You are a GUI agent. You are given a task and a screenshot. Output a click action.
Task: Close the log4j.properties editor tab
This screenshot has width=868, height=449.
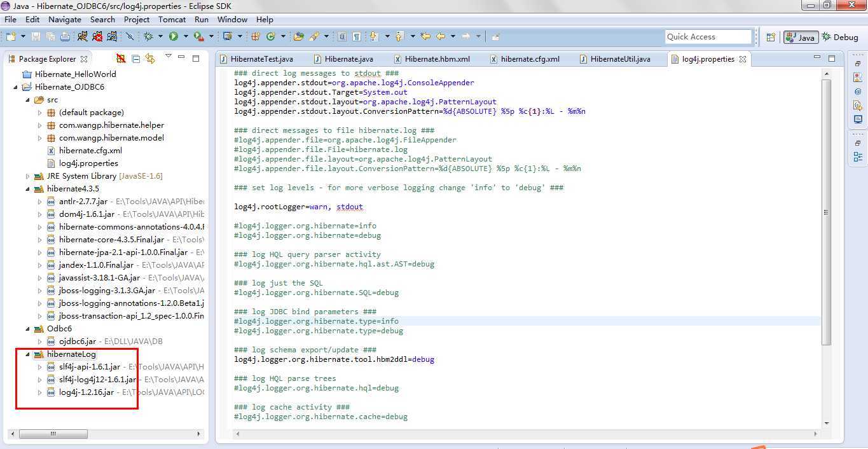pyautogui.click(x=742, y=59)
